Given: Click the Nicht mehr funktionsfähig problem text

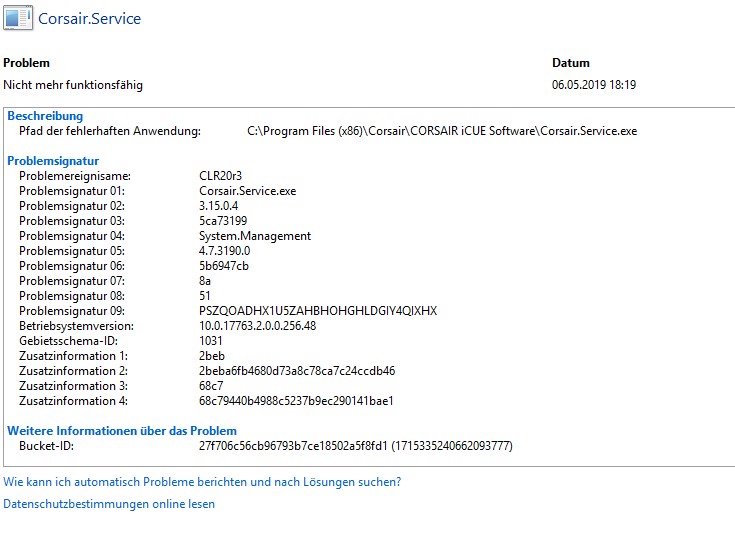Looking at the screenshot, I should [x=73, y=85].
